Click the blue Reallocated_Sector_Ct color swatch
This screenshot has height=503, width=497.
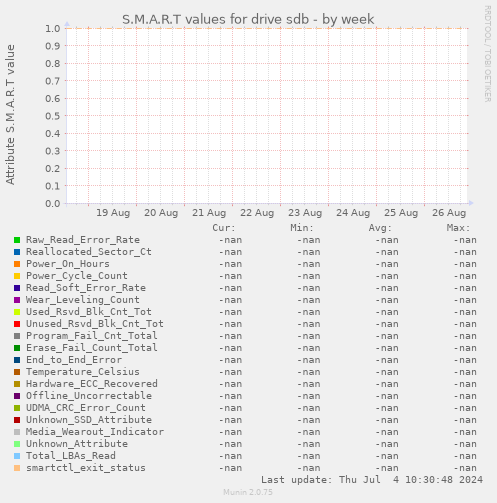[x=17, y=252]
